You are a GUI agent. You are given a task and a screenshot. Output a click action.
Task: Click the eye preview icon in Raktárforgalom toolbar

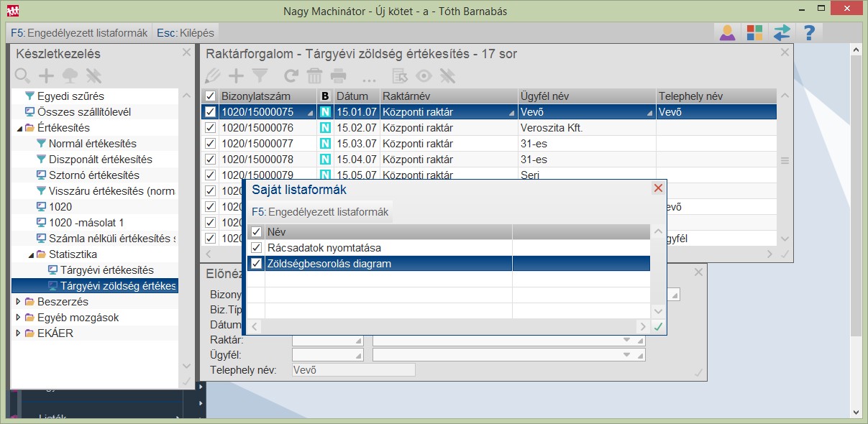click(424, 75)
